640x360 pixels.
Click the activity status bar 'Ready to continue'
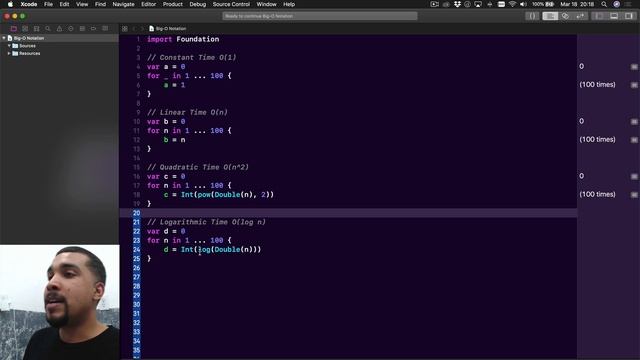point(320,16)
